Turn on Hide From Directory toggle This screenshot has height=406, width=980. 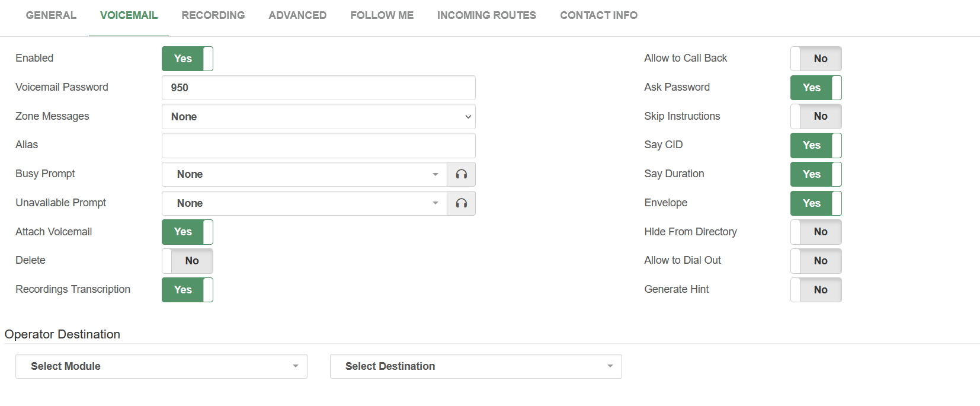(816, 232)
